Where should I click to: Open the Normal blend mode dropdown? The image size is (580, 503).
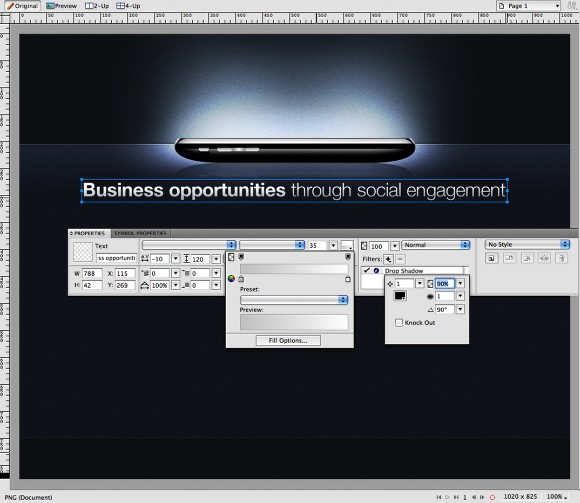(x=435, y=245)
